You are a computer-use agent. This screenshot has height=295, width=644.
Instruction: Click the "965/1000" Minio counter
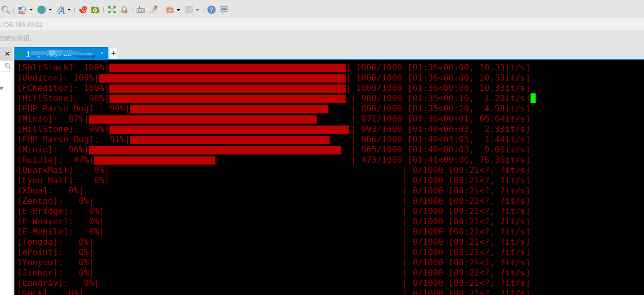382,150
